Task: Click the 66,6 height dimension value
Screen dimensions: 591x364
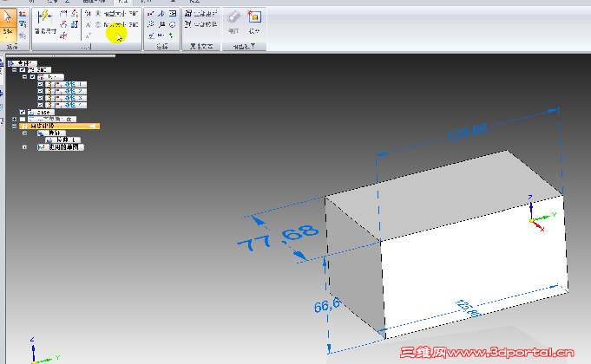Action: (x=327, y=305)
